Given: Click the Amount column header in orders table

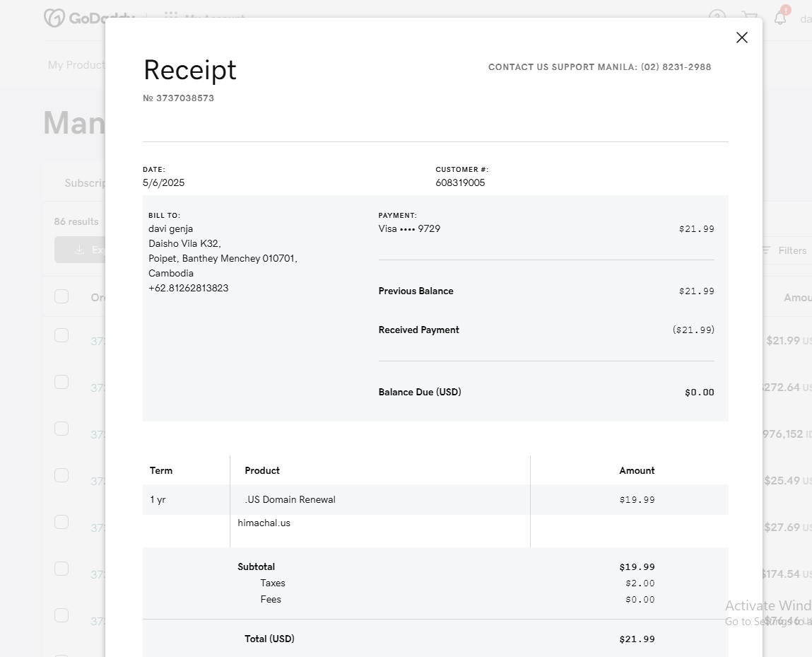Looking at the screenshot, I should (x=796, y=298).
